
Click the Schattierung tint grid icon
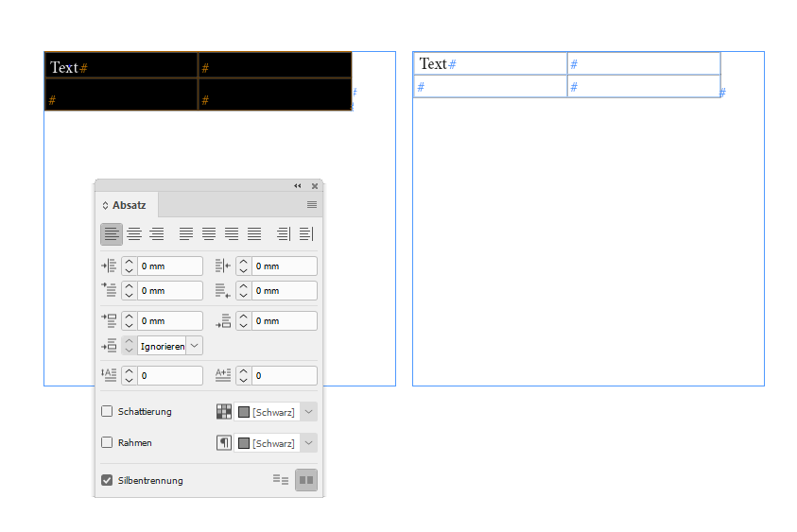coord(224,412)
